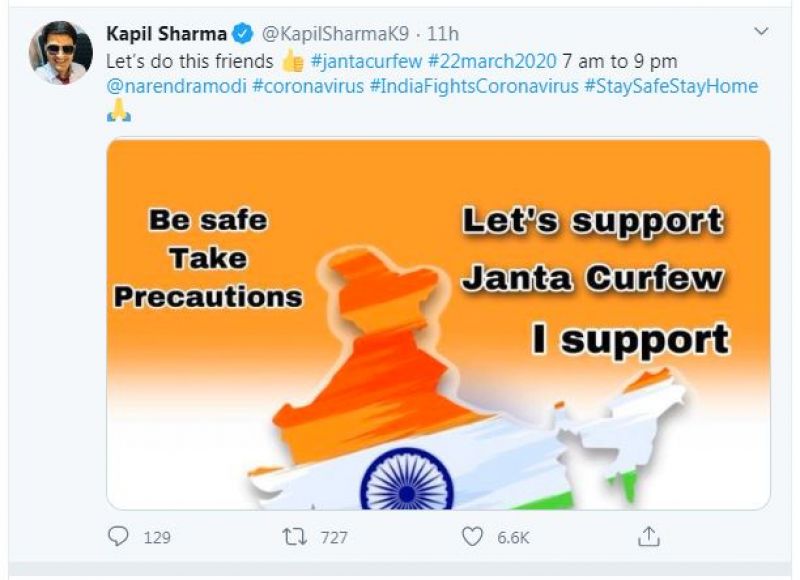Open the 11h tweet timestamp
Viewport: 800px width, 580px height.
pos(443,34)
